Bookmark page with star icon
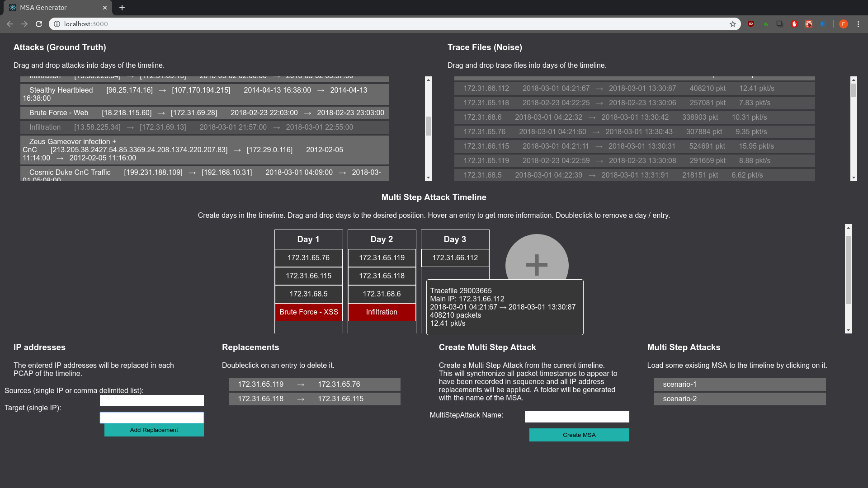 point(732,24)
